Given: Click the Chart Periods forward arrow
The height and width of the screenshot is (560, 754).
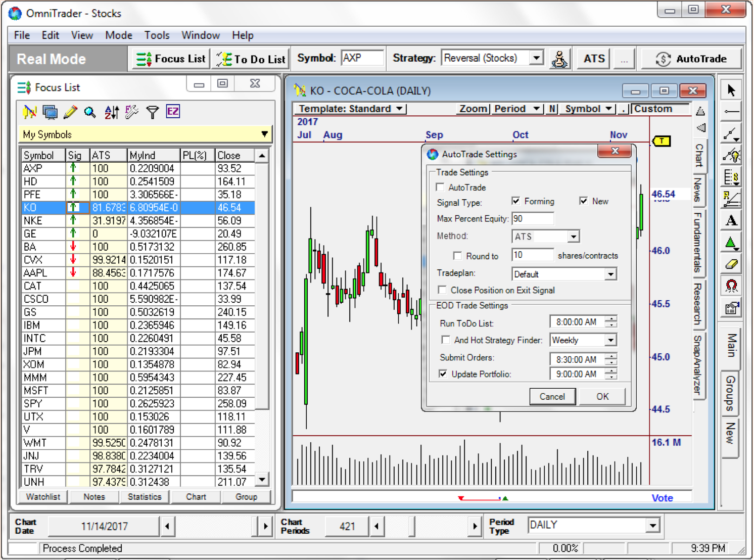Looking at the screenshot, I should [x=475, y=526].
